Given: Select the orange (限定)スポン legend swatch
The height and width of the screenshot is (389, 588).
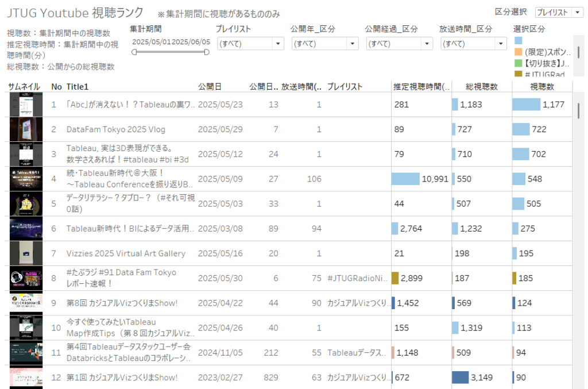Looking at the screenshot, I should (519, 52).
